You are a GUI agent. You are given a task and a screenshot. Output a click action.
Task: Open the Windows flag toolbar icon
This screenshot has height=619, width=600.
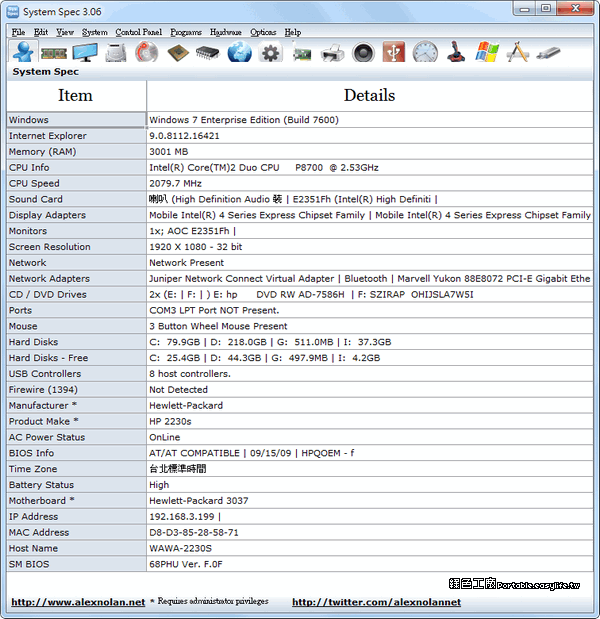tap(487, 52)
